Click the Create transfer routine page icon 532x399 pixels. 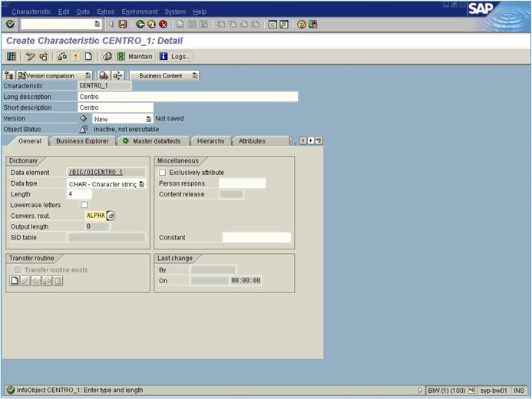(14, 282)
